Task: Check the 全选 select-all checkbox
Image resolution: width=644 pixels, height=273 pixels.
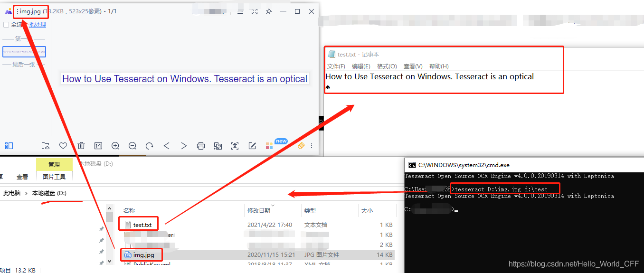Action: click(6, 25)
